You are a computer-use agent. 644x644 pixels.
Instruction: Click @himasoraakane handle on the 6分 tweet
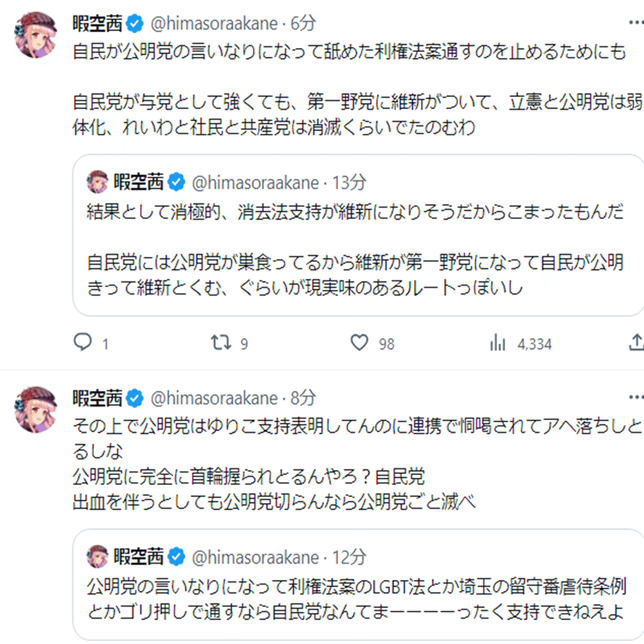coord(214,23)
